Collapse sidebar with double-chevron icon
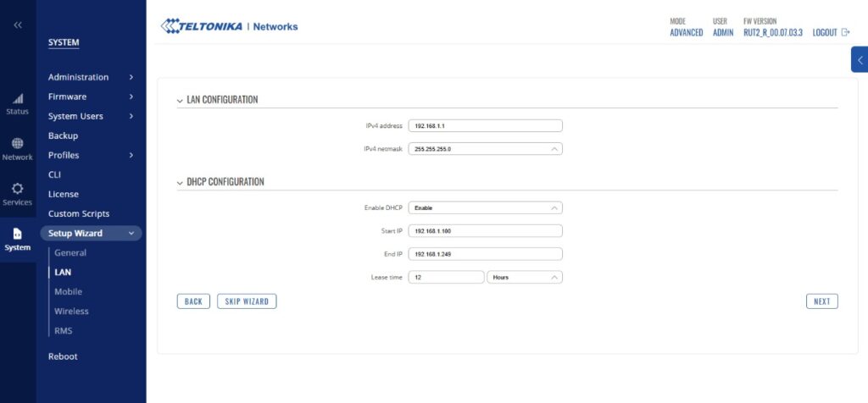Screen dimensions: 868x403 coord(18,25)
